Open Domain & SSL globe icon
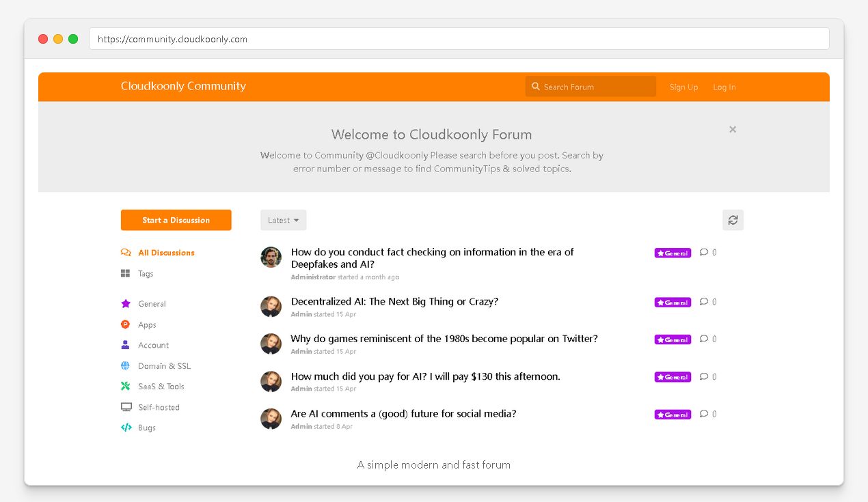The image size is (868, 502). (126, 365)
